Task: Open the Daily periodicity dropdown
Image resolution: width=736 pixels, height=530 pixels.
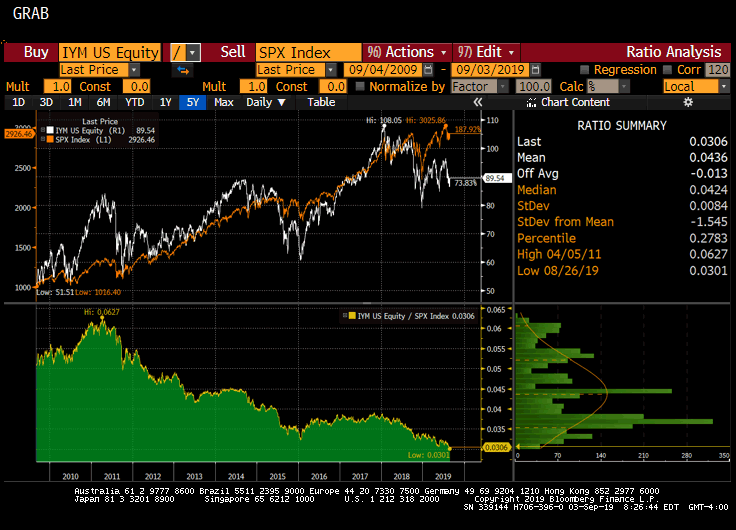Action: [x=266, y=102]
